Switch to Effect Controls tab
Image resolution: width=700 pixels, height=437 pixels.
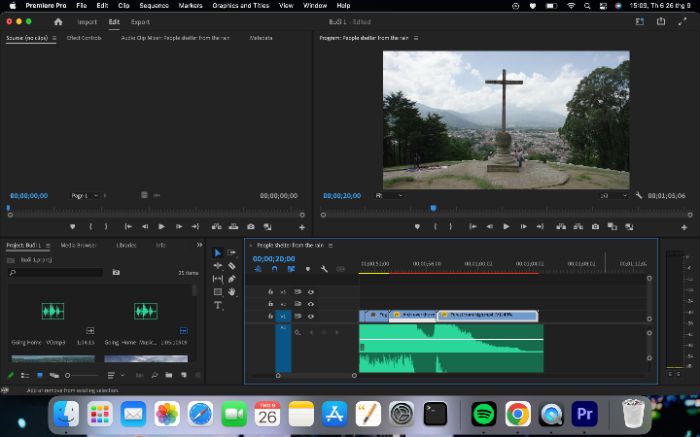coord(84,38)
